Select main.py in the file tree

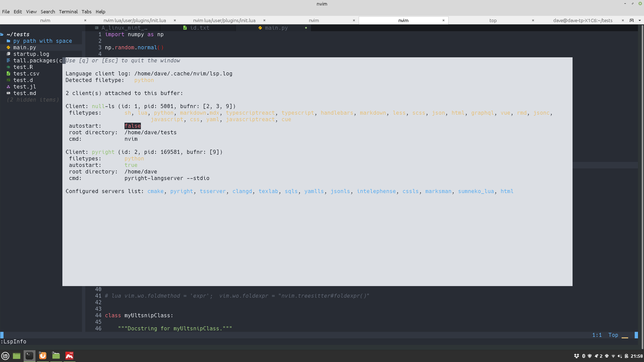pyautogui.click(x=25, y=48)
